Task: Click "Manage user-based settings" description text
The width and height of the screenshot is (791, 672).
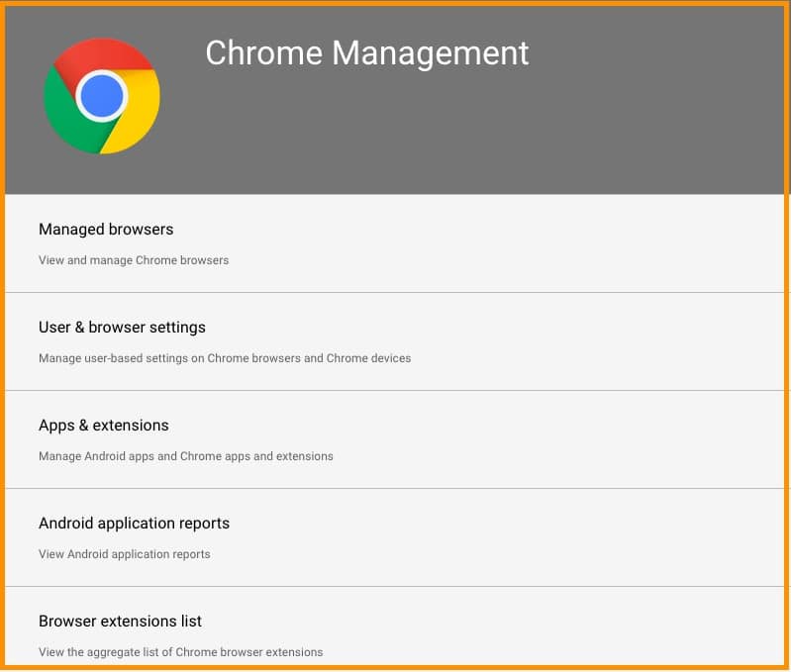Action: point(225,358)
